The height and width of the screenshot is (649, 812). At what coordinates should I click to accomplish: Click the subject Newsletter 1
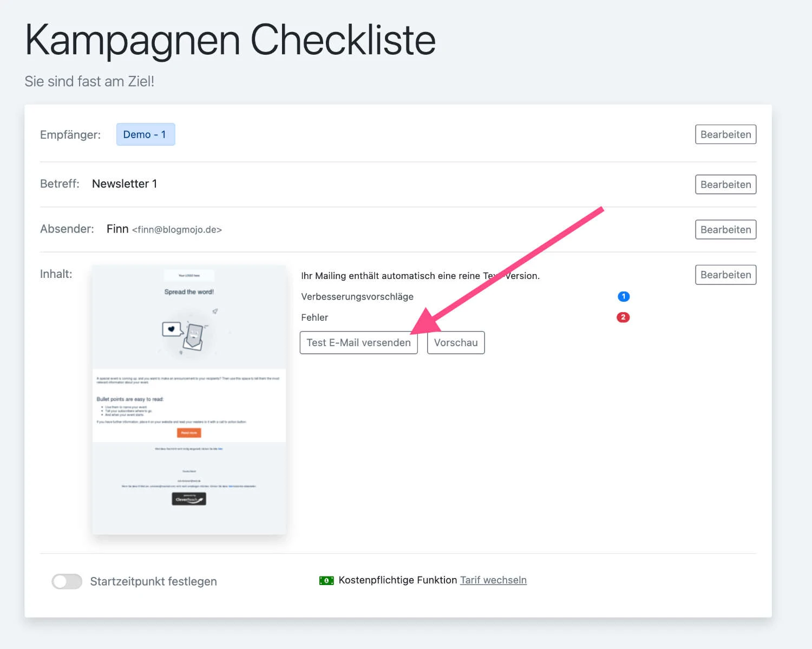pos(125,184)
